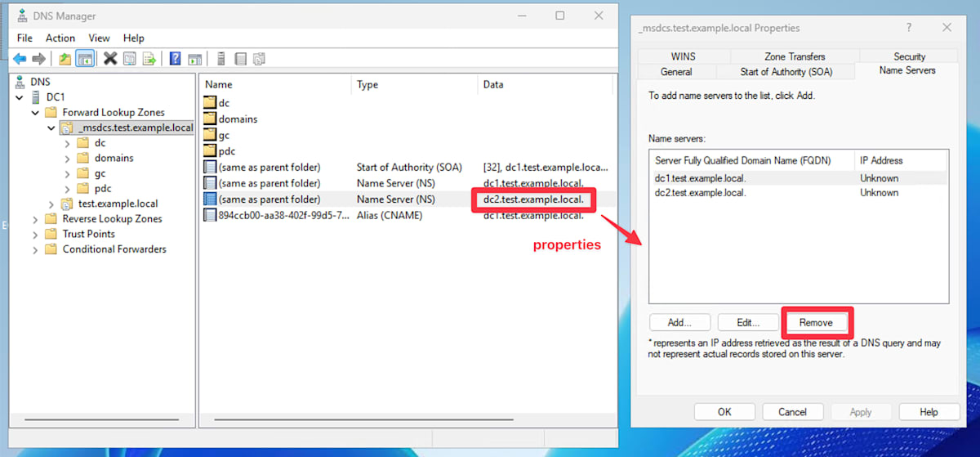Viewport: 980px width, 457px height.
Task: Collapse the _msdcs.test.example.local zone node
Action: coord(51,128)
